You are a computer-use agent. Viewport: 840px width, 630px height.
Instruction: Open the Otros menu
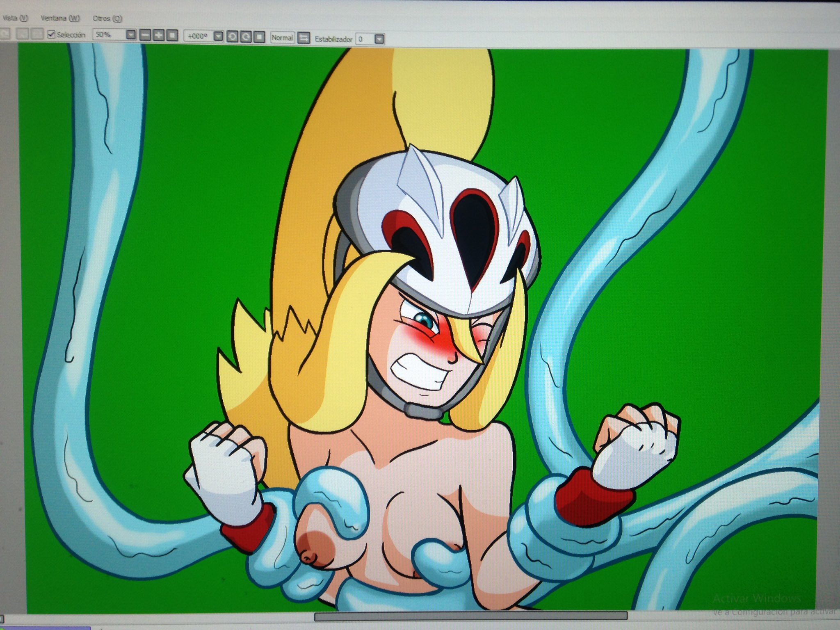[x=107, y=19]
